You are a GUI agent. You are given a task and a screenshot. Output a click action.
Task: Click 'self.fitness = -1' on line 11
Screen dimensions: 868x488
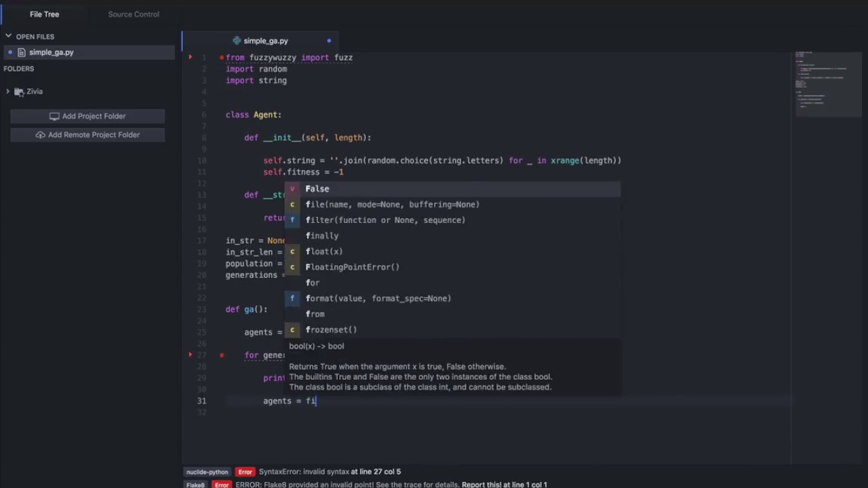coord(303,172)
